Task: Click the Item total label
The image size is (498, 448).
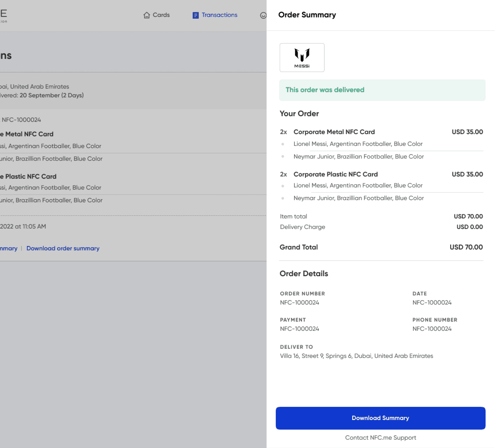Action: 293,216
